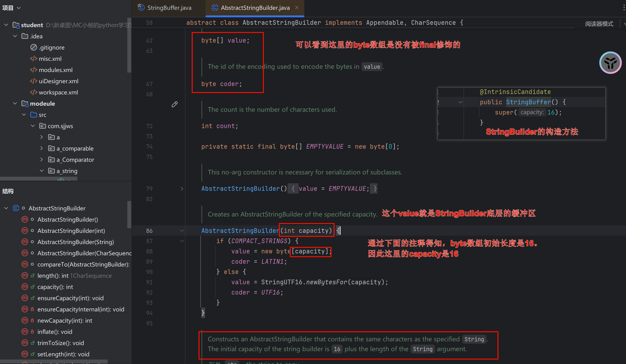Expand the a_comparable package folder
626x364 pixels.
[x=41, y=148]
